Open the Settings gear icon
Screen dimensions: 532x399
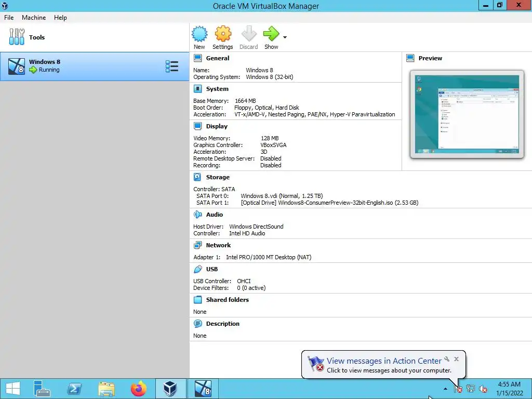(x=223, y=34)
